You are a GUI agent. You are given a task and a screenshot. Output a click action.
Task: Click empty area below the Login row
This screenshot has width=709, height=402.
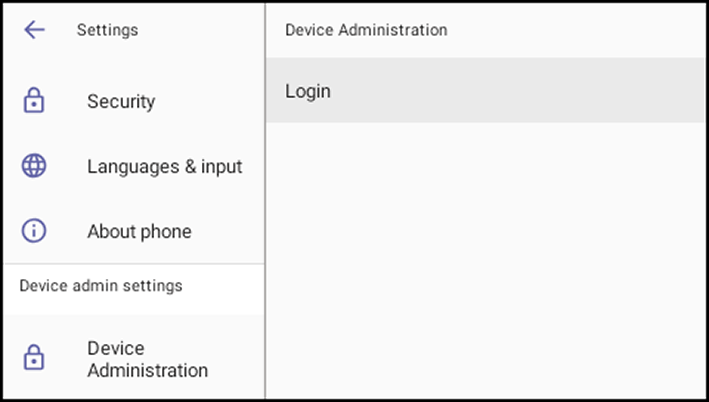point(485,260)
